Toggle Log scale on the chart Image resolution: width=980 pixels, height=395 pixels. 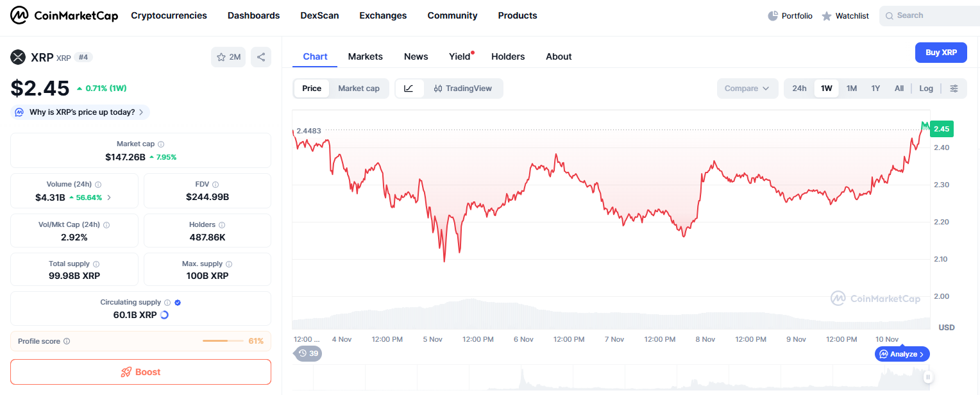pyautogui.click(x=926, y=88)
